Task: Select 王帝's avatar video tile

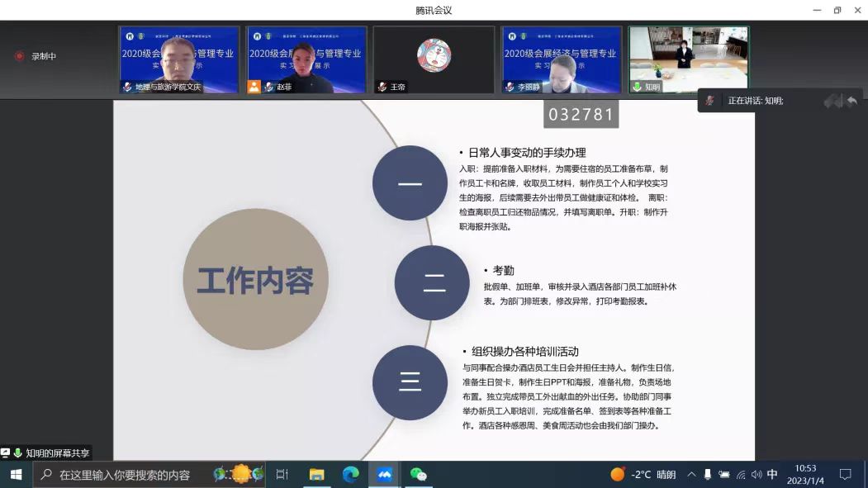Action: pyautogui.click(x=434, y=59)
